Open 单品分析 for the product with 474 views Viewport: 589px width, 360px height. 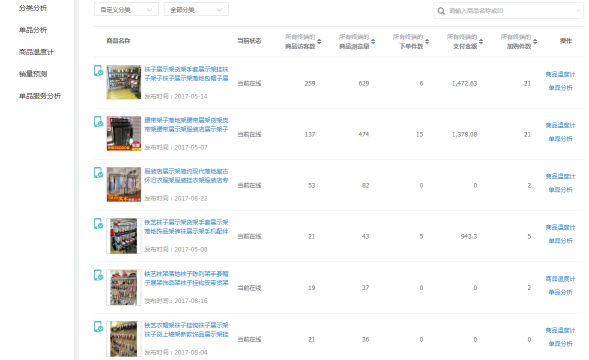tap(560, 139)
